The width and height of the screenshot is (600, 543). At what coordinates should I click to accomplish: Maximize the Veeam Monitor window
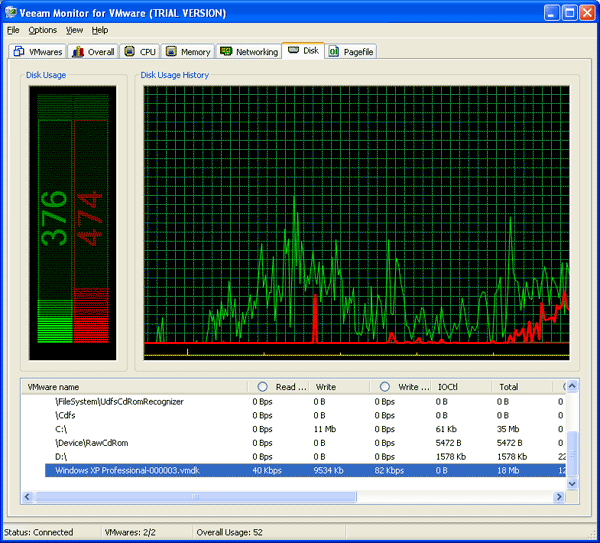click(x=569, y=13)
